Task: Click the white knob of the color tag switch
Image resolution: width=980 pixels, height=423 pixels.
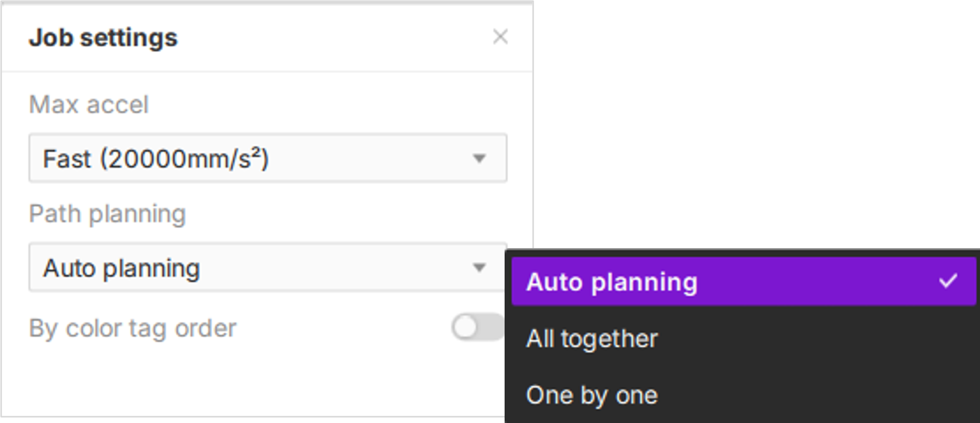Action: point(465,327)
